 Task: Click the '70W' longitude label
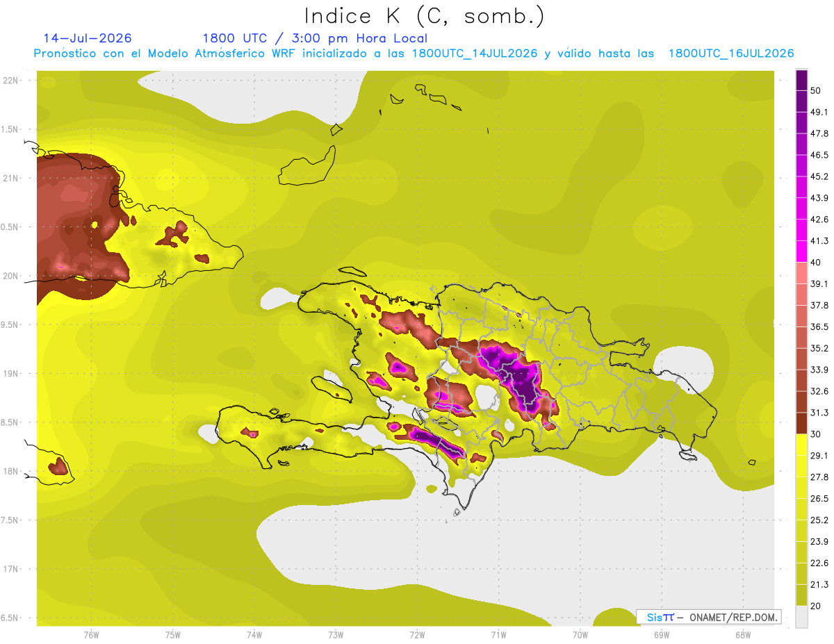click(580, 634)
